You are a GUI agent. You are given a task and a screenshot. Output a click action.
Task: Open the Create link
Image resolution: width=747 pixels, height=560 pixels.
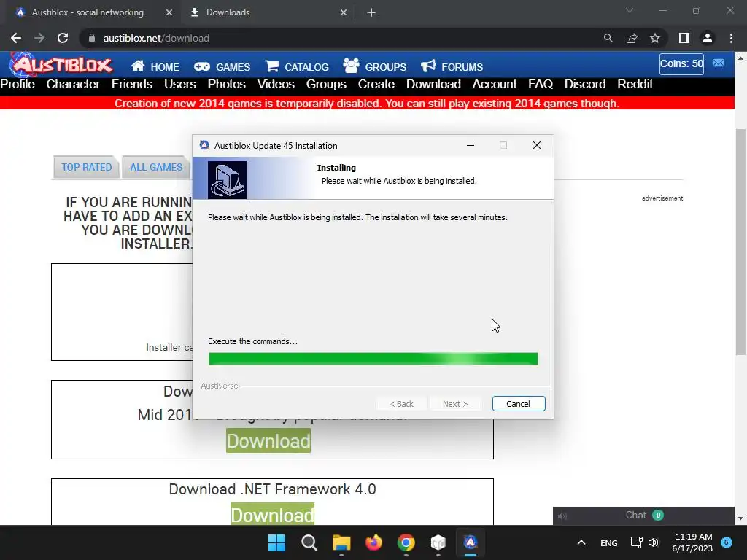pyautogui.click(x=376, y=85)
